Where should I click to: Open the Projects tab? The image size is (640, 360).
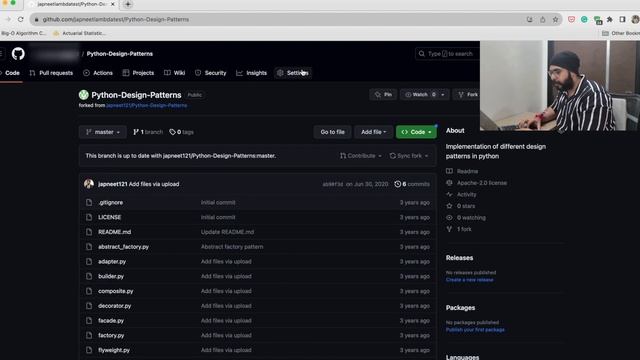[x=138, y=73]
